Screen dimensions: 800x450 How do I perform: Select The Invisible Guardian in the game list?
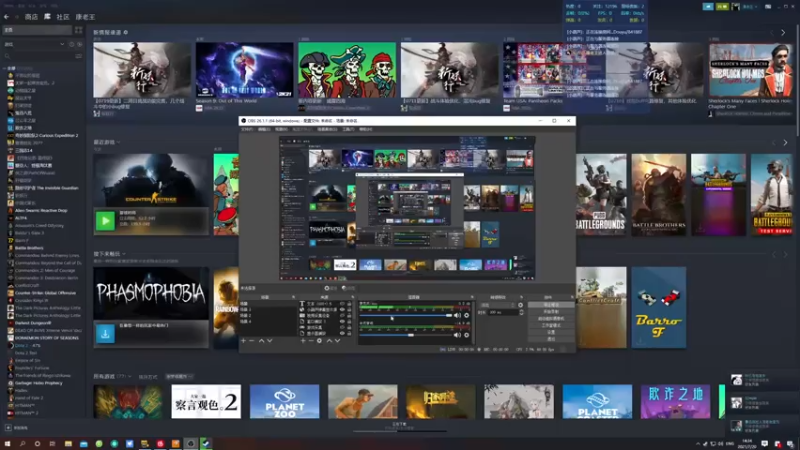pos(46,188)
